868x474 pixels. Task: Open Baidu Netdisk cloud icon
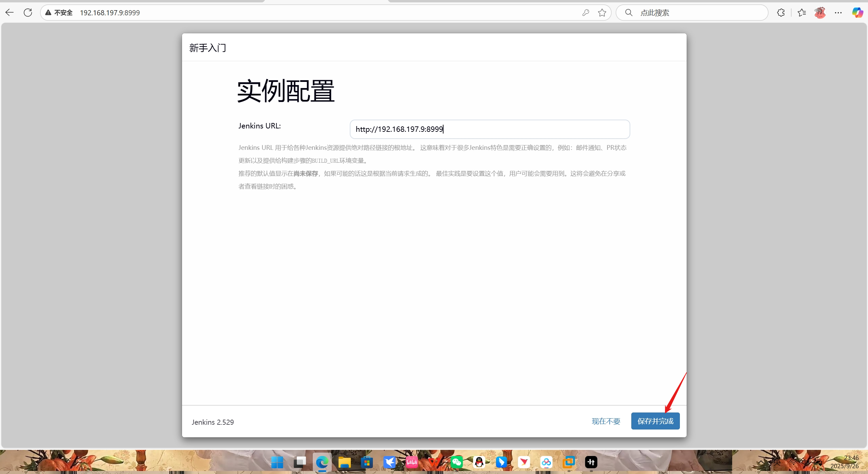[x=546, y=462]
